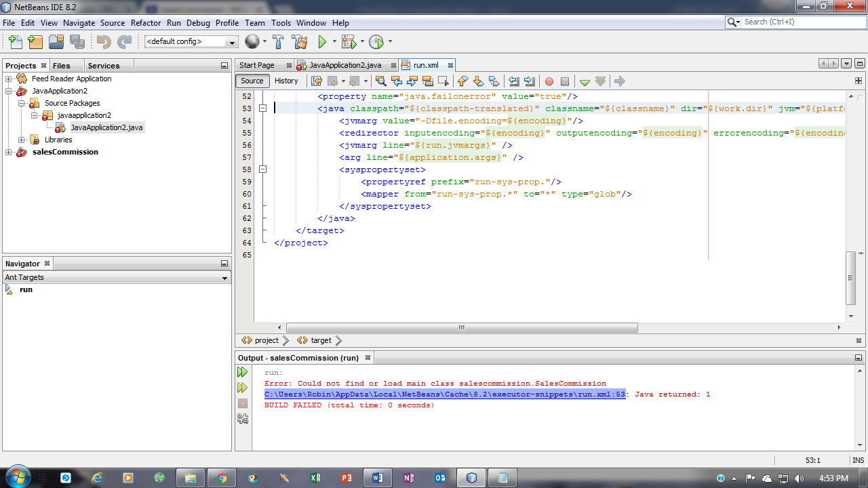868x488 pixels.
Task: Start macro recording with red circle icon
Action: (x=549, y=81)
